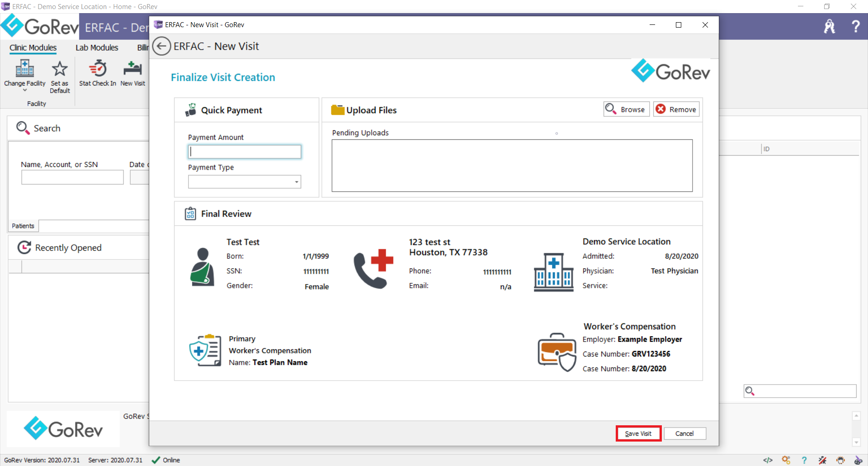Viewport: 868px width, 466px height.
Task: Click Demo Service Location heading
Action: point(627,242)
